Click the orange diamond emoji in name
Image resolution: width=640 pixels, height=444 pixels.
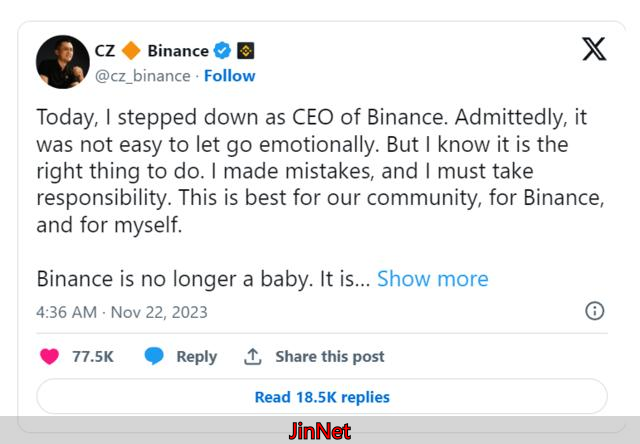click(131, 50)
